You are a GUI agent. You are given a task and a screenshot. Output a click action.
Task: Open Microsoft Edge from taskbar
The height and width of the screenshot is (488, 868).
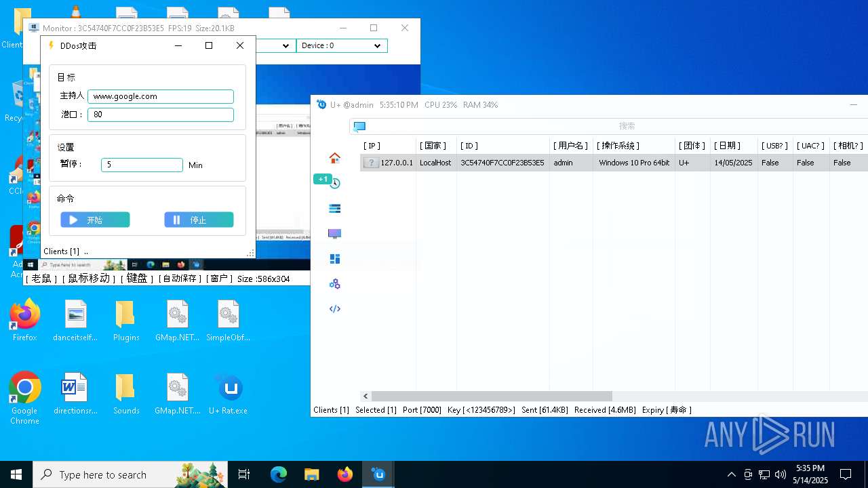coord(279,474)
